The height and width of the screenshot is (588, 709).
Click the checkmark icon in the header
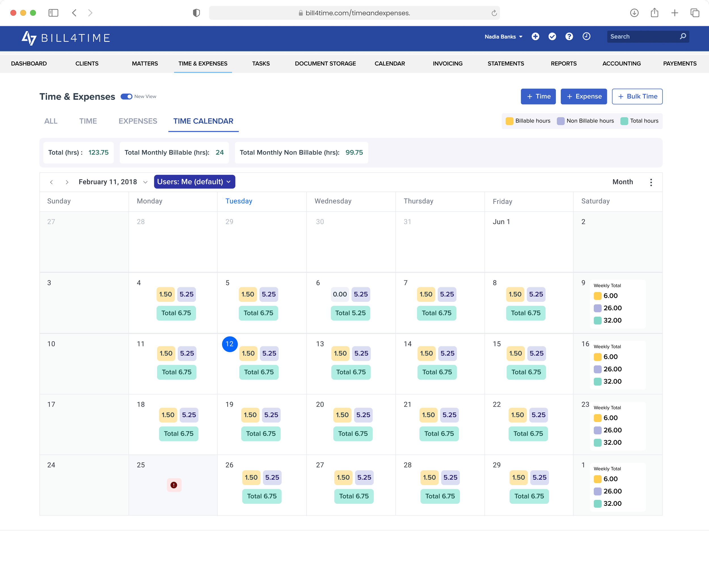553,36
